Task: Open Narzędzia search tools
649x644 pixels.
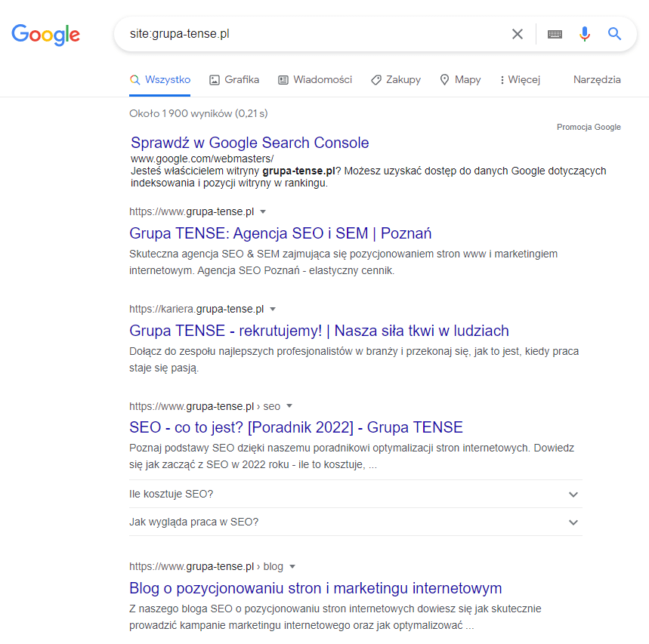Action: pyautogui.click(x=597, y=79)
